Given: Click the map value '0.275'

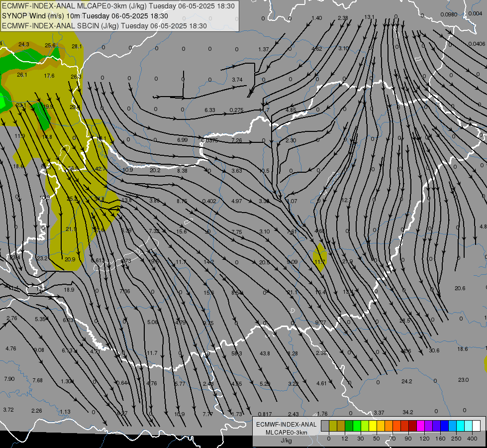Looking at the screenshot, I should [237, 110].
